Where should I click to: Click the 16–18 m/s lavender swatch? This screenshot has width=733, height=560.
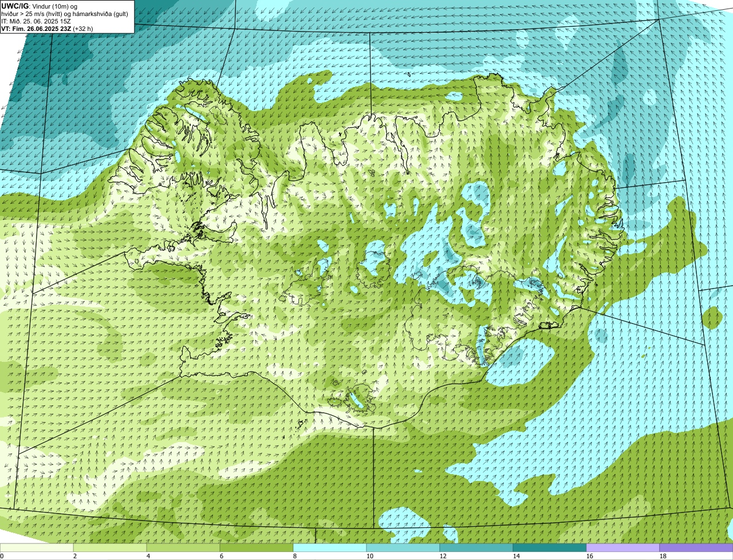[x=623, y=547]
